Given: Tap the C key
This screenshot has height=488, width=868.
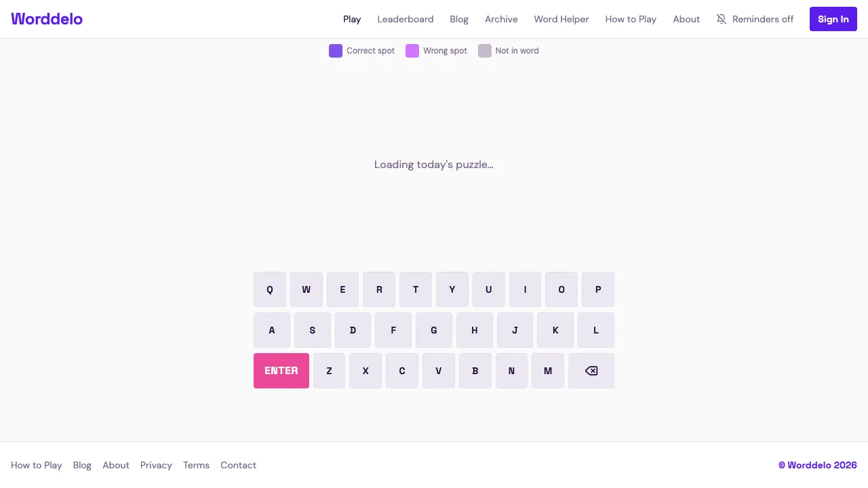Looking at the screenshot, I should 402,371.
